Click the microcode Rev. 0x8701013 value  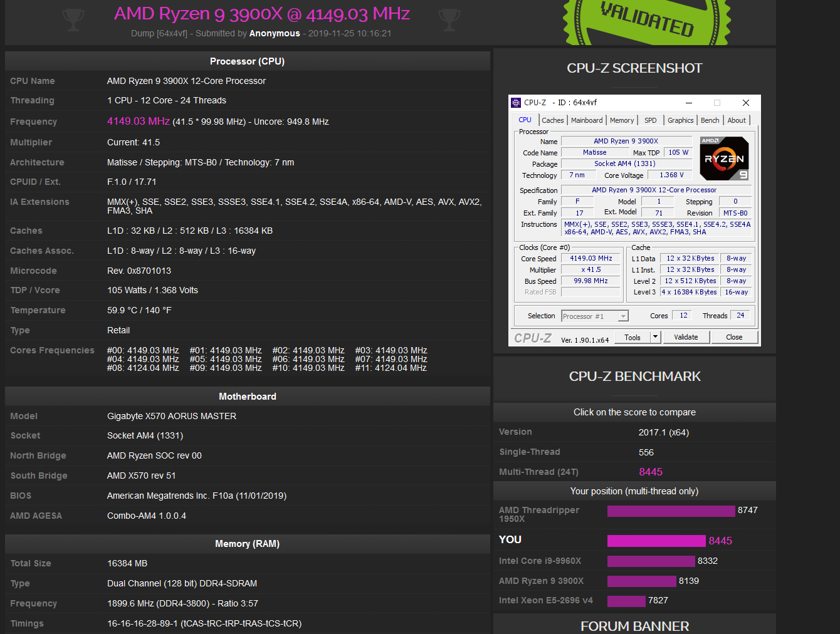(x=139, y=271)
